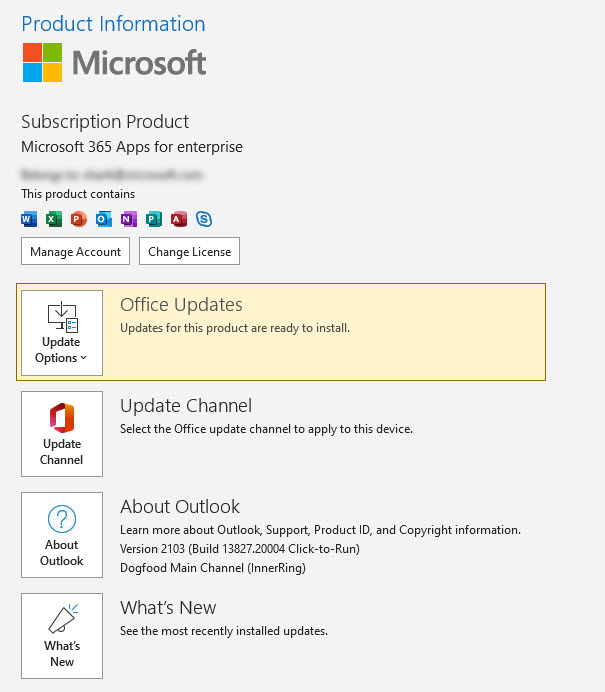Click the Outlook app icon
The height and width of the screenshot is (692, 605).
click(104, 219)
